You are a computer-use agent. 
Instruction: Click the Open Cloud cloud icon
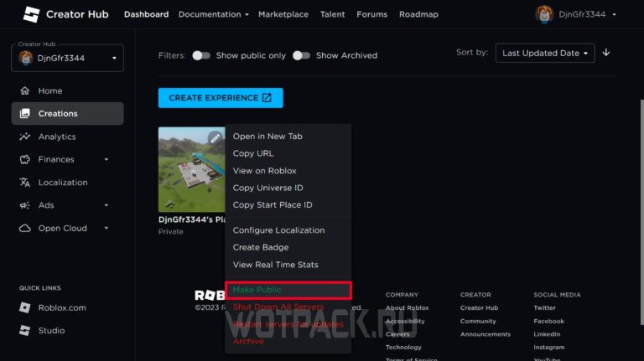coord(24,228)
